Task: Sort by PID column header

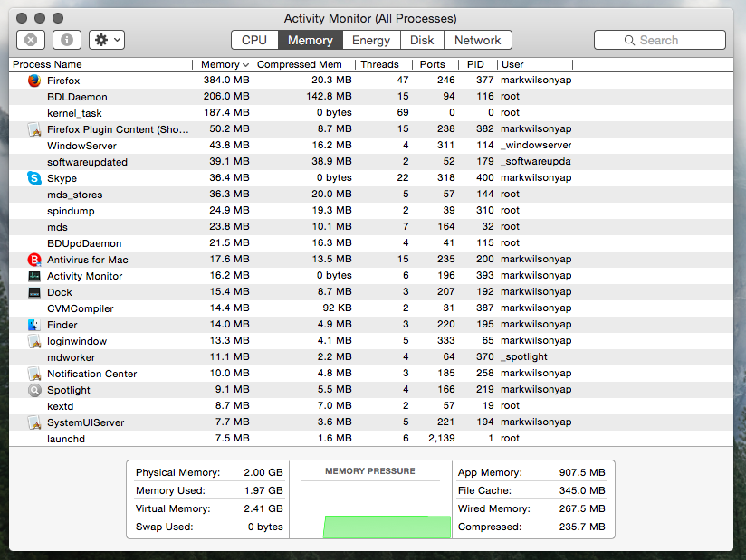Action: click(x=478, y=64)
